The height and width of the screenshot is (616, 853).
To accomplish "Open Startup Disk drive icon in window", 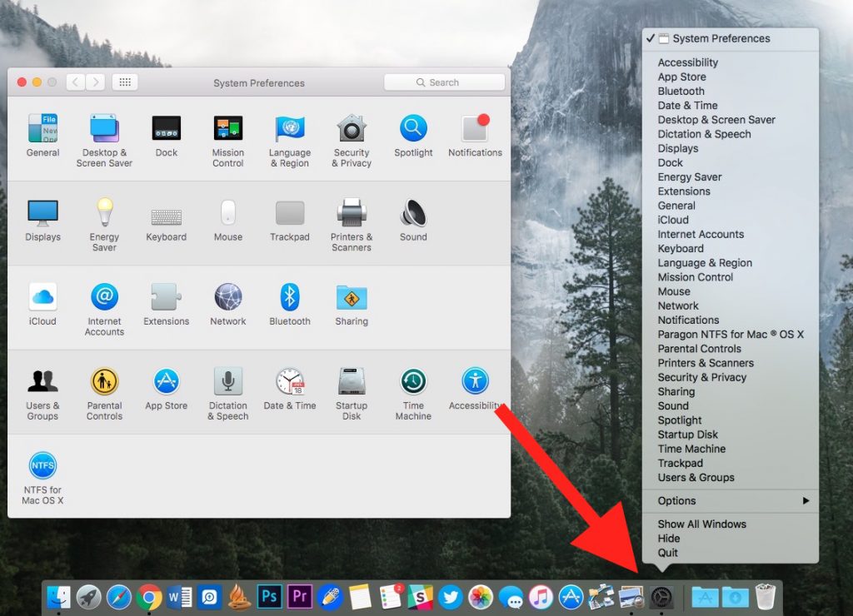I will click(352, 381).
